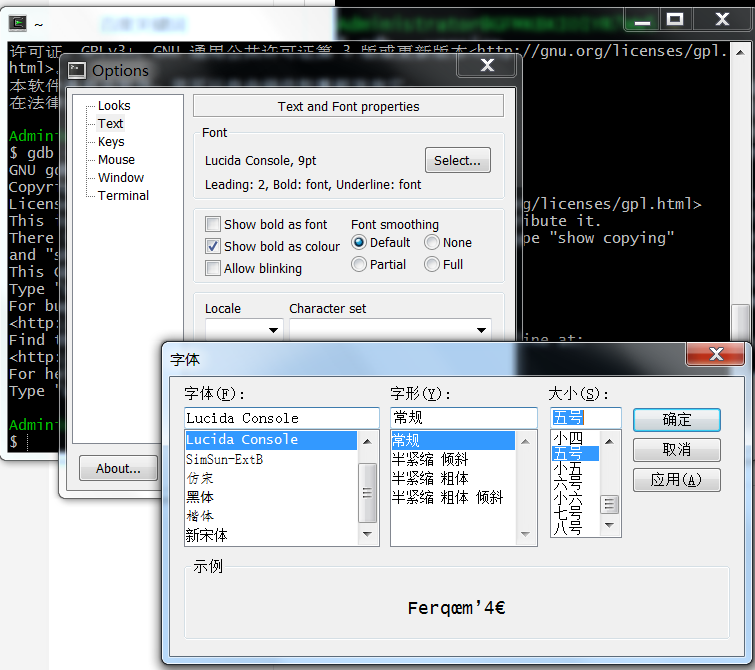755x670 pixels.
Task: Choose Partial font smoothing
Action: click(x=359, y=264)
